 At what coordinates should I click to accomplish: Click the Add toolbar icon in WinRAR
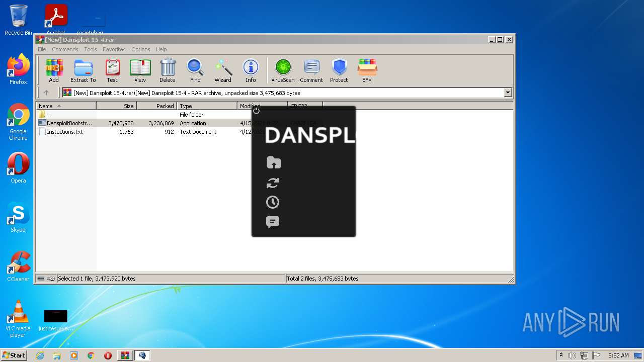tap(54, 70)
